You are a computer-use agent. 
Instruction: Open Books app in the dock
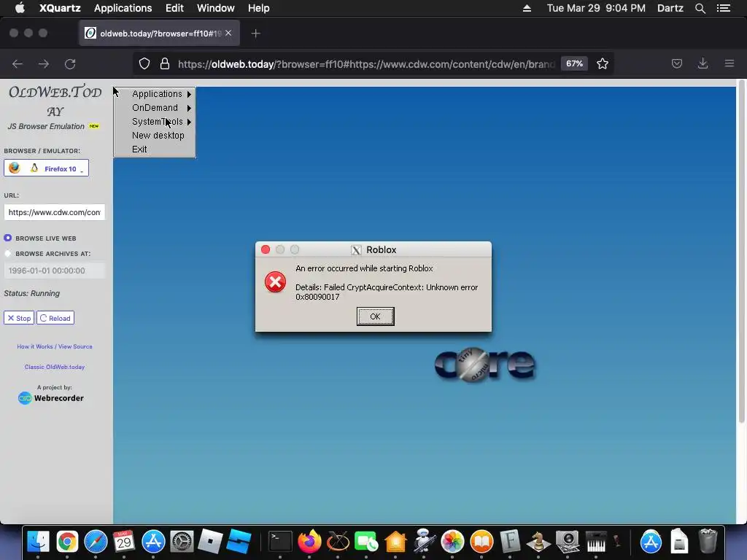coord(481,542)
